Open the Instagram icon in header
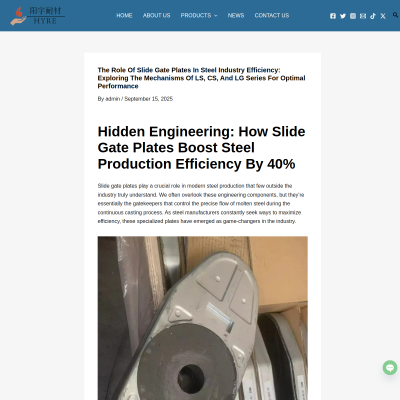 [x=353, y=16]
